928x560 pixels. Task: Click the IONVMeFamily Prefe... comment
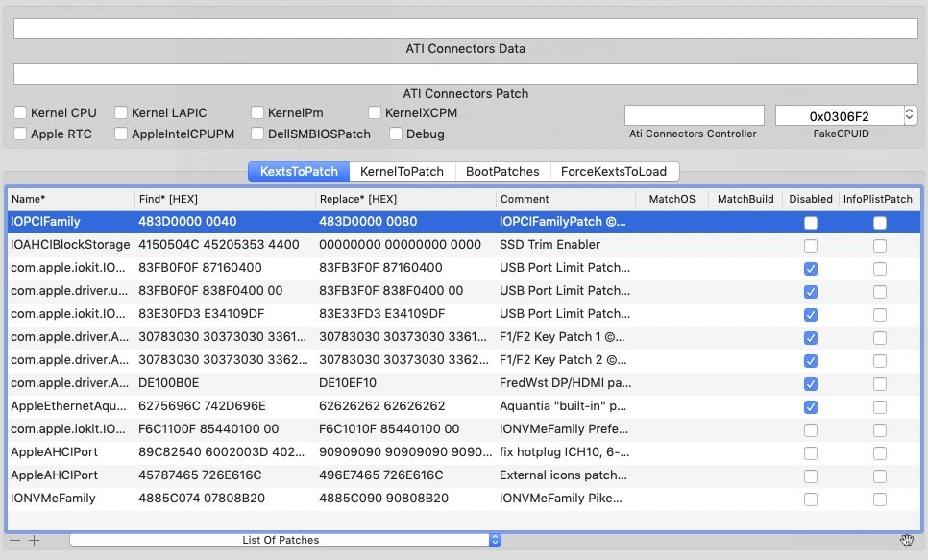(x=563, y=429)
